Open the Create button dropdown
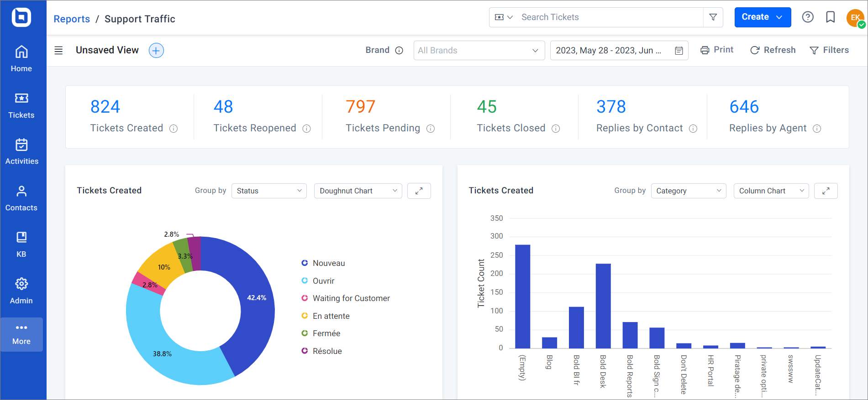The image size is (868, 400). pos(763,17)
